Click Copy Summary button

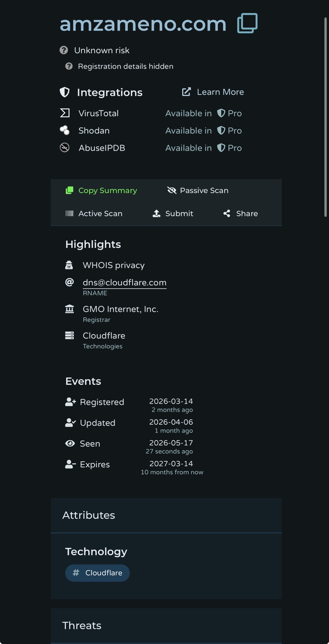(101, 191)
